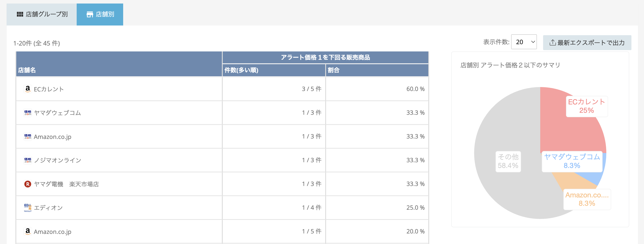Click the pink ECカレント 25% pie label

586,106
